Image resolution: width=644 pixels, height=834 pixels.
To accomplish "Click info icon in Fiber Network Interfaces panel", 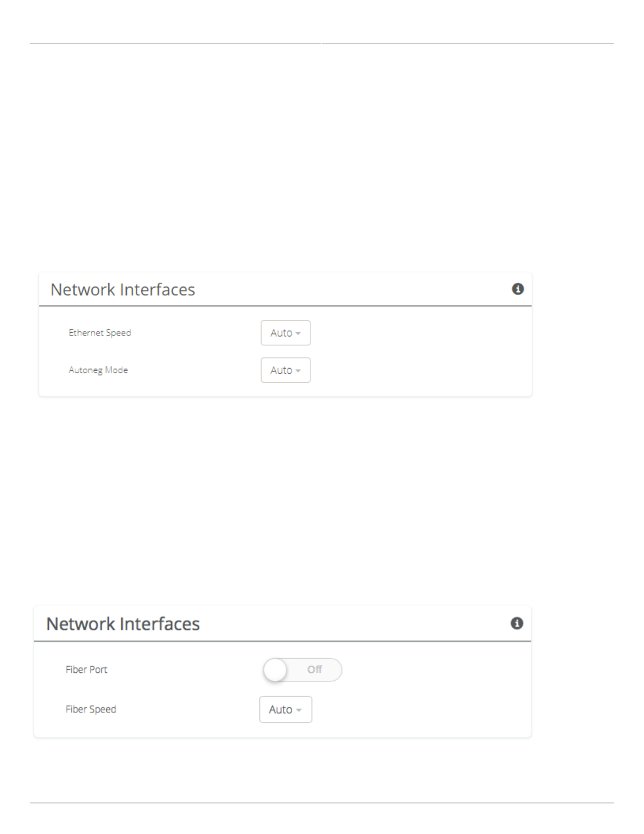I will coord(517,623).
